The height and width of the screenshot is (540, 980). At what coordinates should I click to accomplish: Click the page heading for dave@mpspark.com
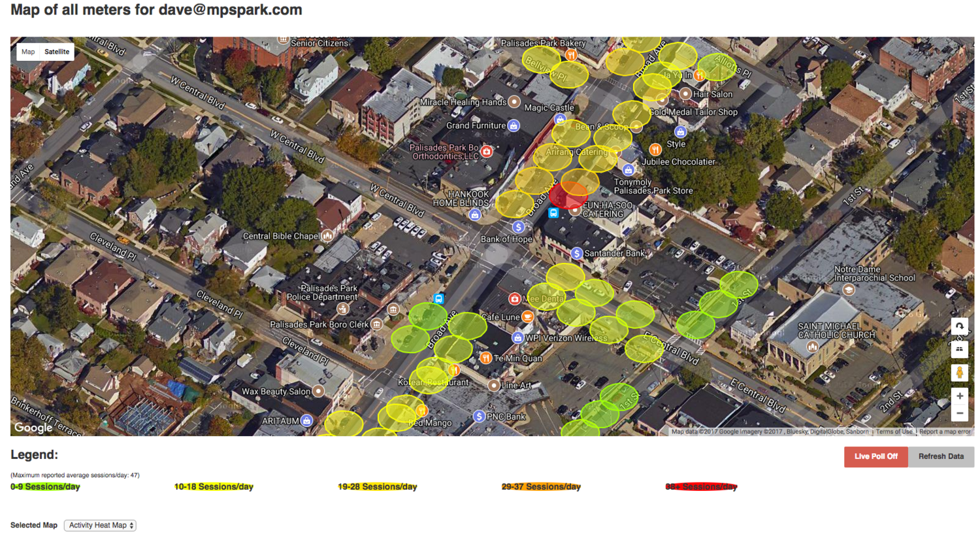[156, 10]
